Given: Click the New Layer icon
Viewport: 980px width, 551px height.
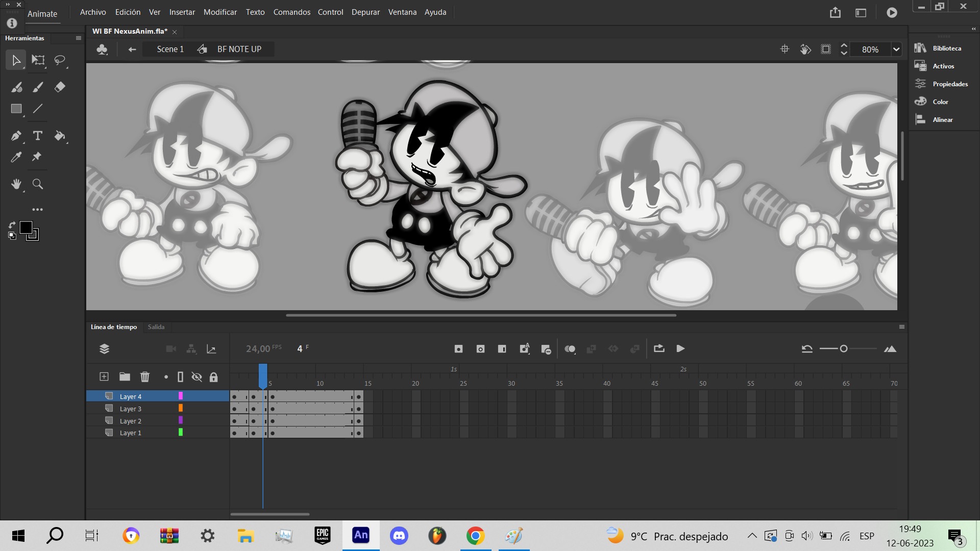Looking at the screenshot, I should 104,377.
